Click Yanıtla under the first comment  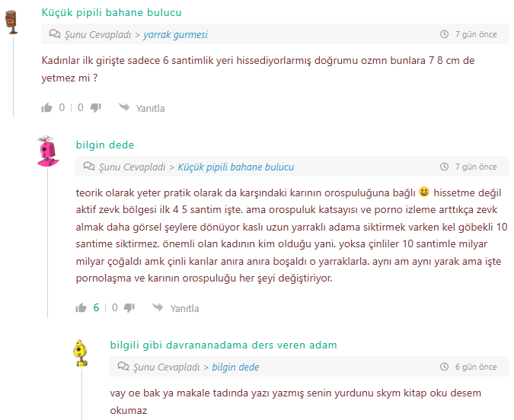[x=151, y=108]
